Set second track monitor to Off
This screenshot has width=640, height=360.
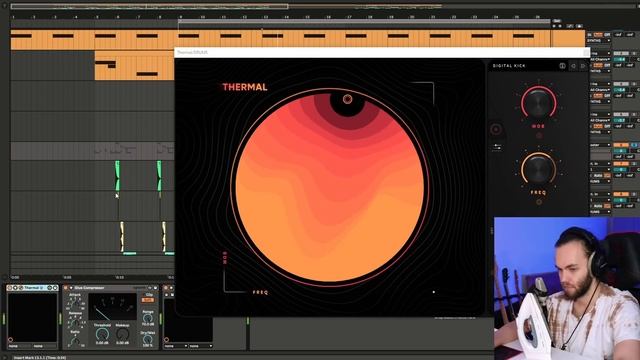tap(607, 65)
